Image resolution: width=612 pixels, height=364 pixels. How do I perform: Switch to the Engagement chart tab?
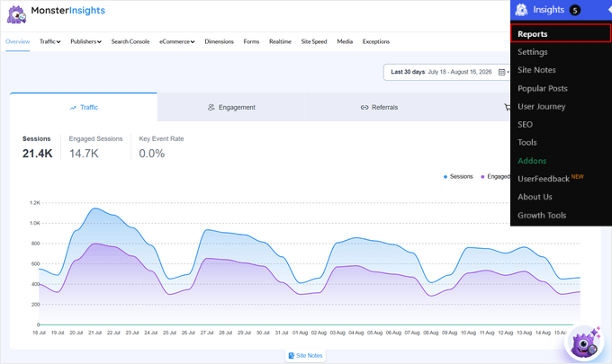(x=231, y=107)
